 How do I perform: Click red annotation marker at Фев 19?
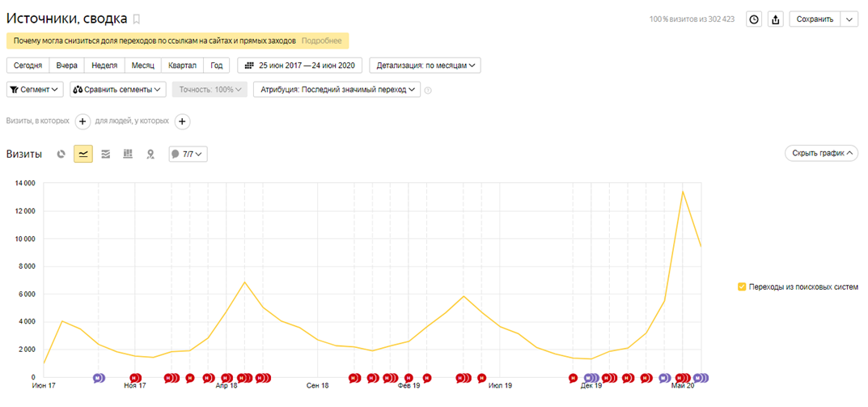409,378
